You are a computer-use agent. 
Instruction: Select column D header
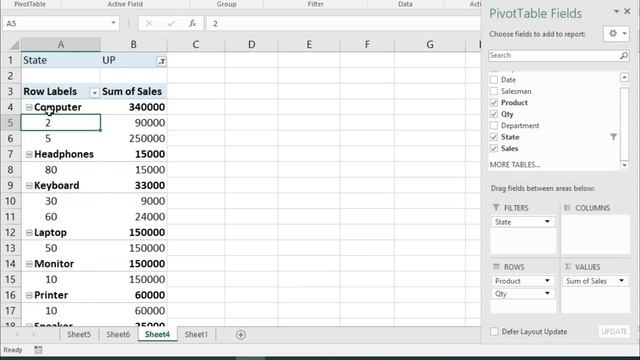[251, 44]
